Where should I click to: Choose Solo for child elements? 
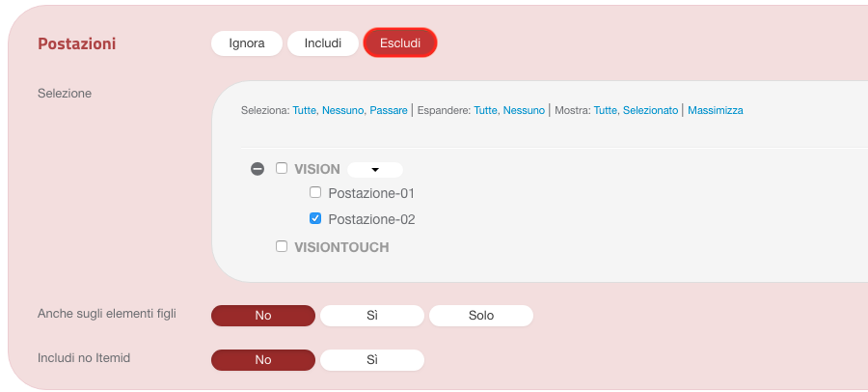coord(481,316)
